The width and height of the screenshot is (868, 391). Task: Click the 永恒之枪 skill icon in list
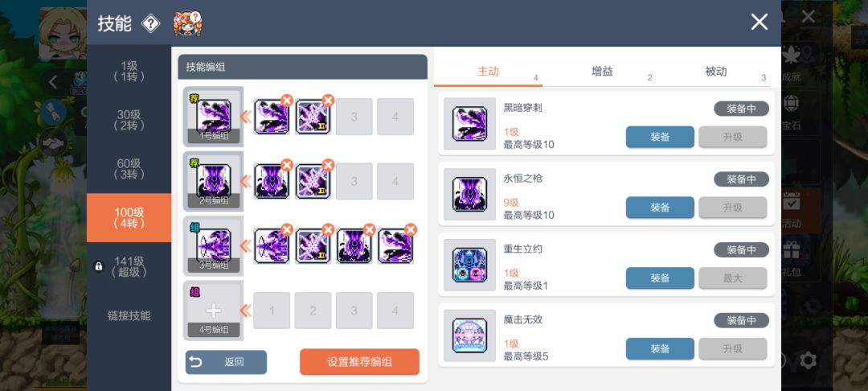pyautogui.click(x=469, y=194)
